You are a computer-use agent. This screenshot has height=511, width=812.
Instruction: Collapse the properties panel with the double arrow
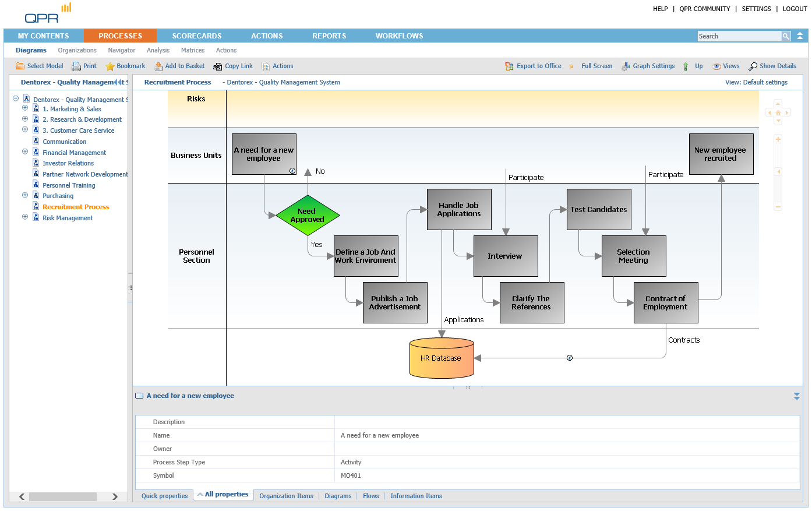point(796,396)
